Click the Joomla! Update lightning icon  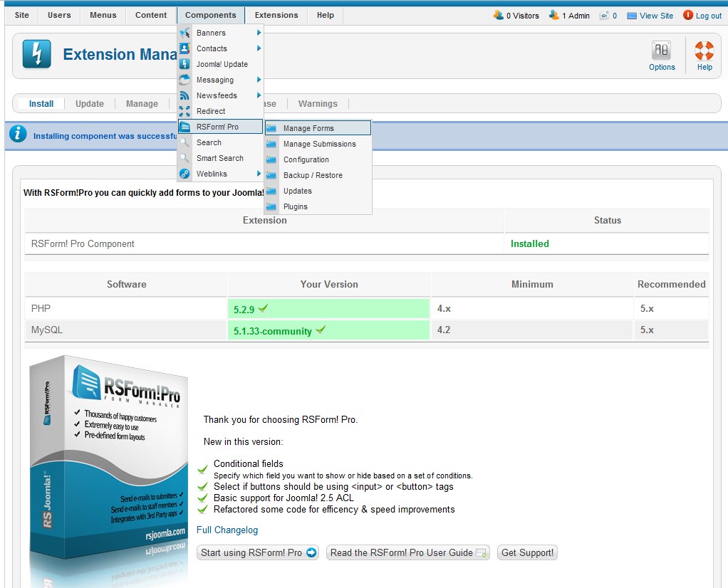(x=184, y=64)
